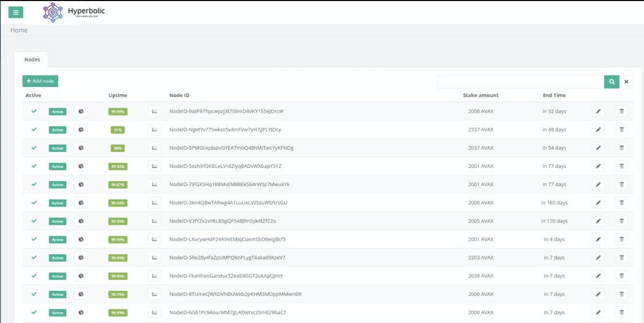Click the Hyperbolic Technologies logo
Screen dimensions: 644x323
tap(52, 12)
